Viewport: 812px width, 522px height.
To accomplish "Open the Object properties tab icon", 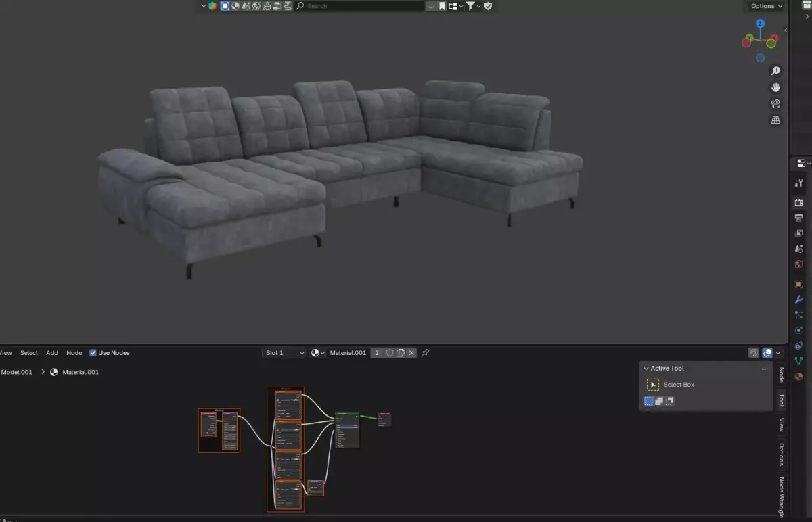I will 799,284.
